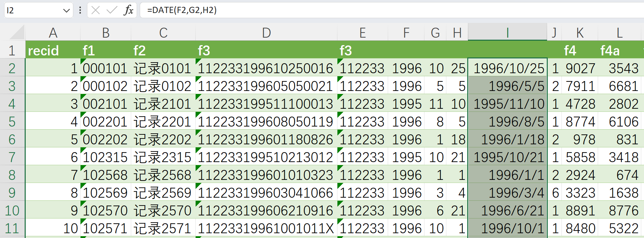Select column I header
644x238 pixels.
pyautogui.click(x=507, y=33)
